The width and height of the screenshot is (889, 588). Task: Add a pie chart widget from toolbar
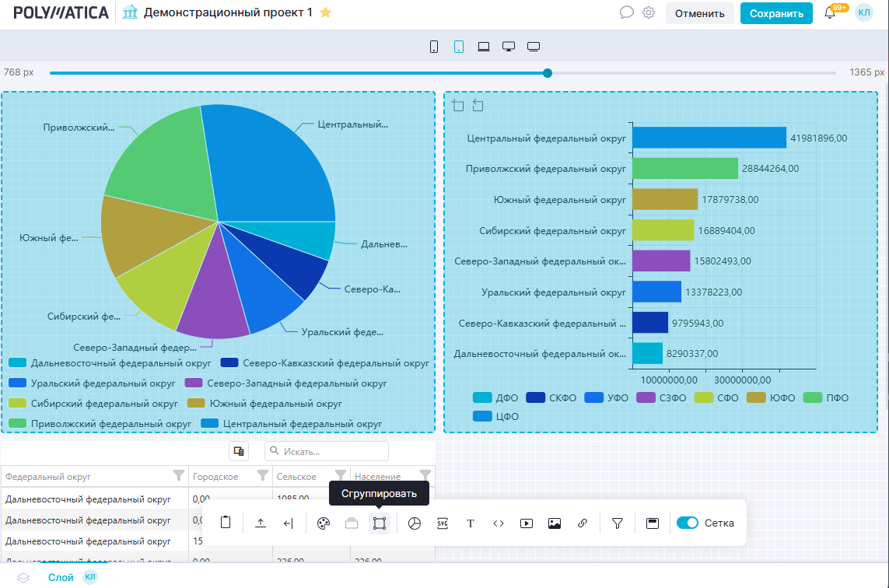point(415,523)
